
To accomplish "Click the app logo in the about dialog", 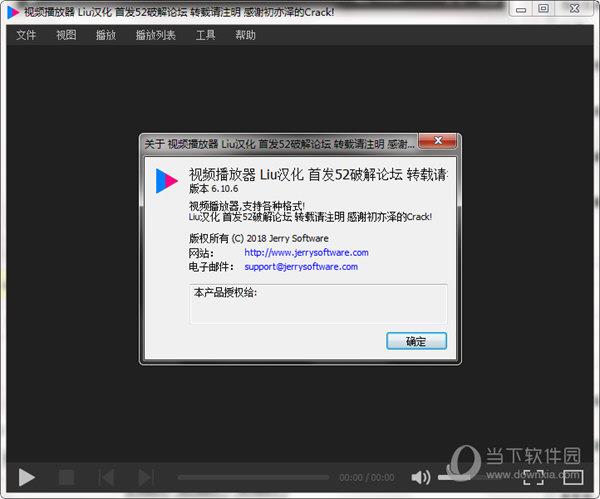I will [x=165, y=180].
